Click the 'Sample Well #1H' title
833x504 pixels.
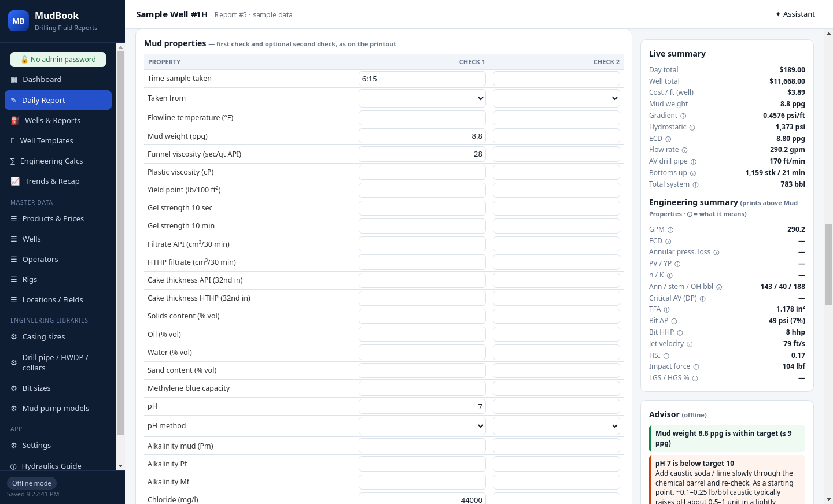pos(172,14)
